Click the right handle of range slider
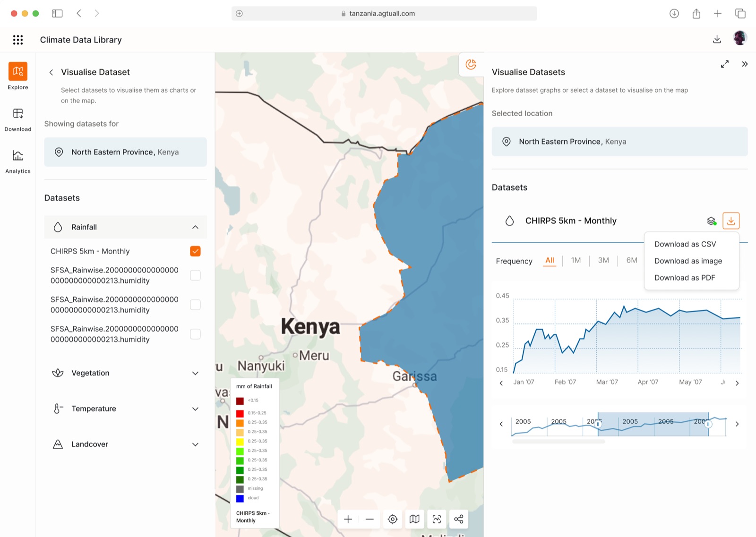Screen dimensions: 756x537 click(708, 424)
